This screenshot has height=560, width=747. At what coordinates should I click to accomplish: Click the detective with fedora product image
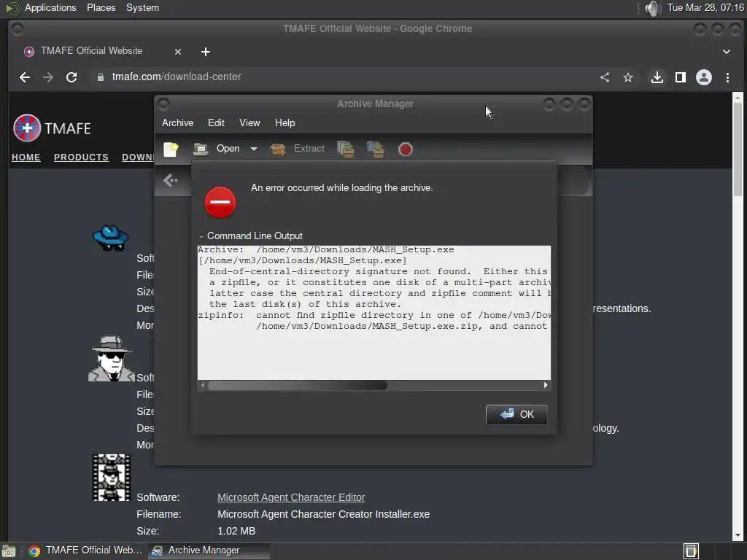click(x=112, y=358)
